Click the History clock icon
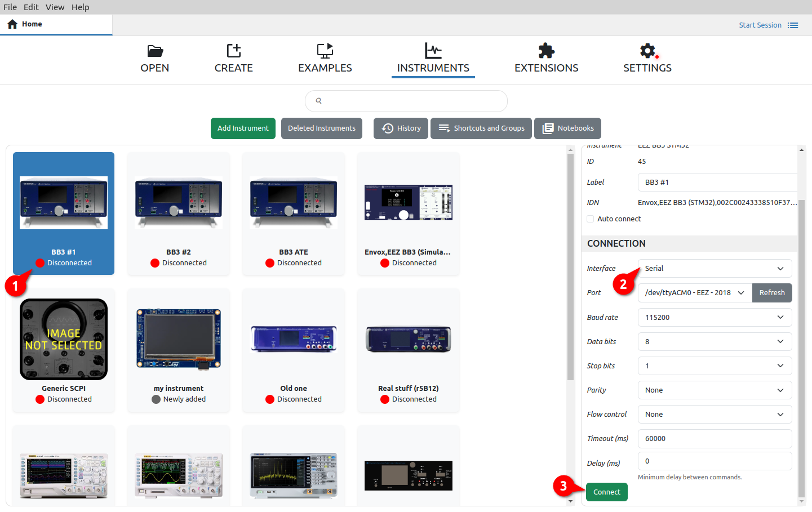 pos(388,128)
